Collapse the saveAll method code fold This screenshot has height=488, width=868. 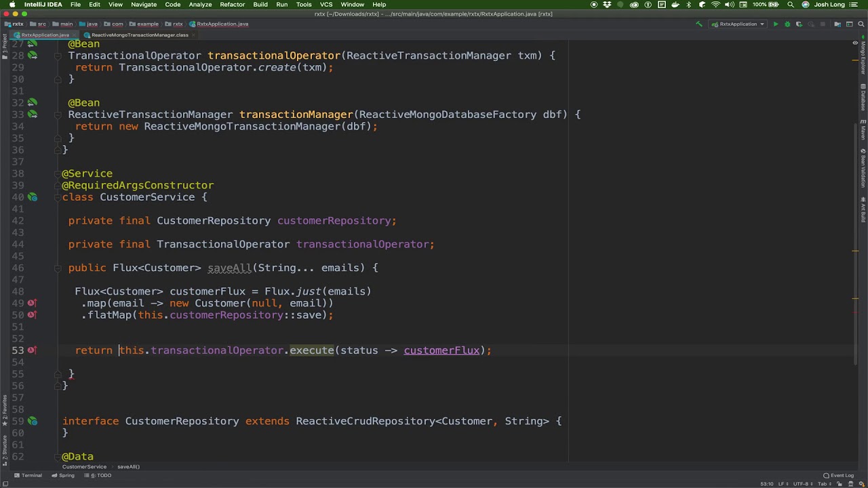pyautogui.click(x=57, y=268)
